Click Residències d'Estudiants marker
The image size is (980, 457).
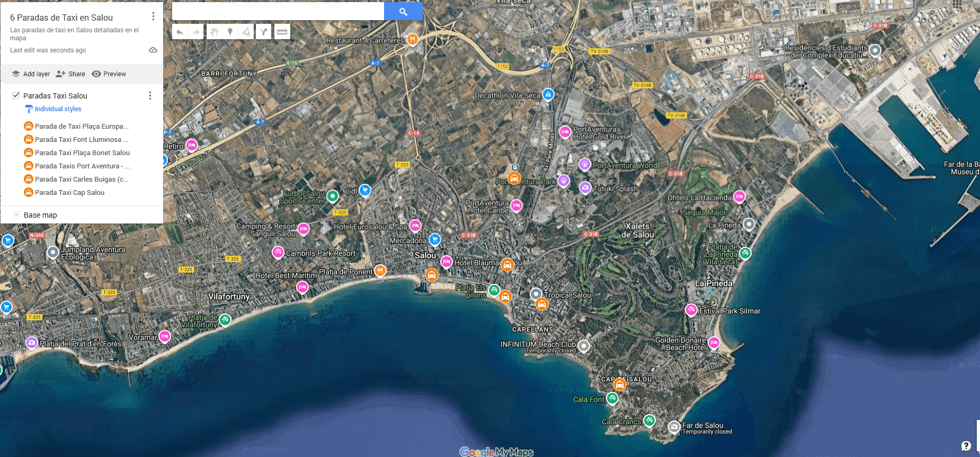pyautogui.click(x=875, y=50)
